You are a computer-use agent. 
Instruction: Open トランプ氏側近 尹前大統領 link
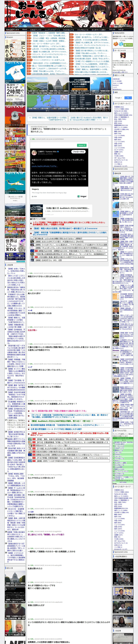(x=69, y=223)
